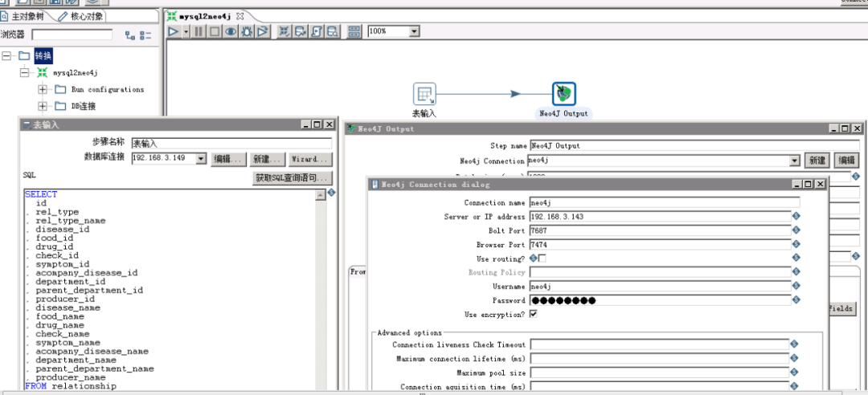Screen dimensions: 868x395
Task: Click the variable icon beside Username field
Action: click(796, 286)
